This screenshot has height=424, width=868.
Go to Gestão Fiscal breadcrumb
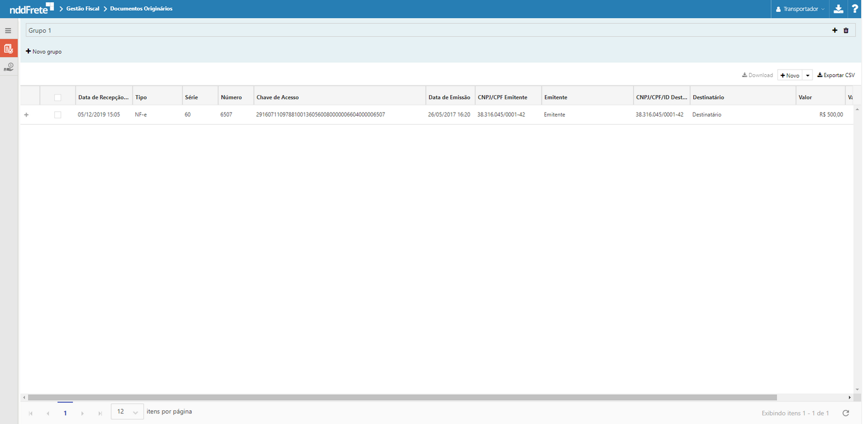pyautogui.click(x=83, y=9)
